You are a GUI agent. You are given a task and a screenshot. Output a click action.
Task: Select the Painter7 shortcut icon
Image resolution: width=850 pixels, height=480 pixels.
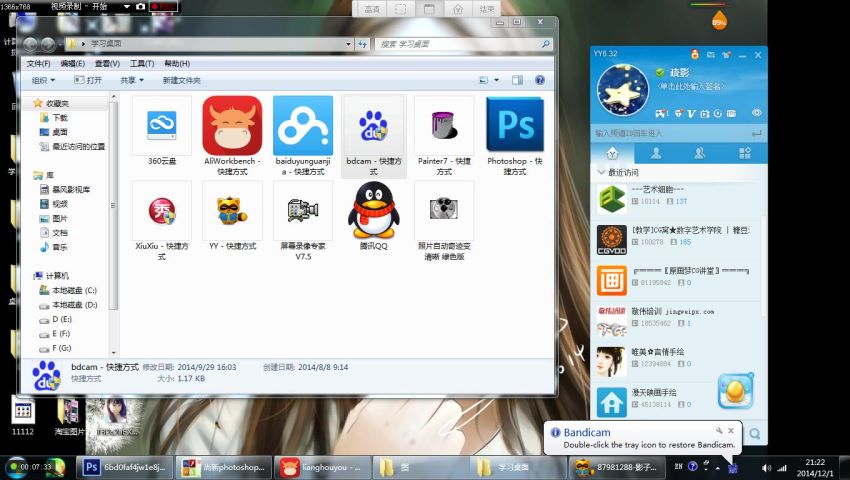coord(444,126)
